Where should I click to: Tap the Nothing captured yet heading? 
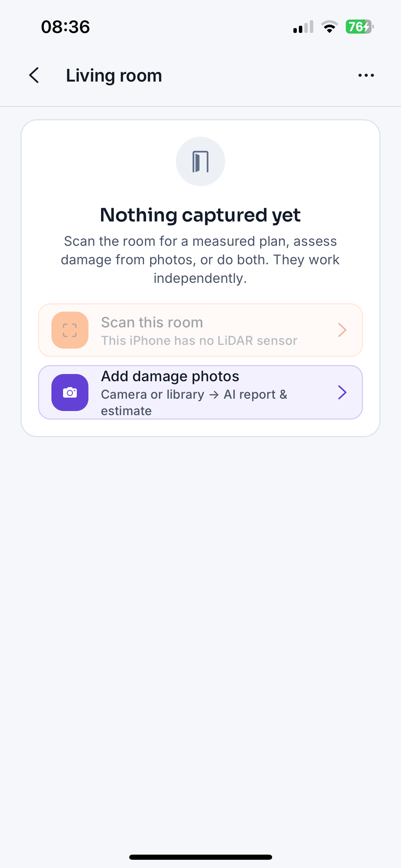pyautogui.click(x=200, y=215)
